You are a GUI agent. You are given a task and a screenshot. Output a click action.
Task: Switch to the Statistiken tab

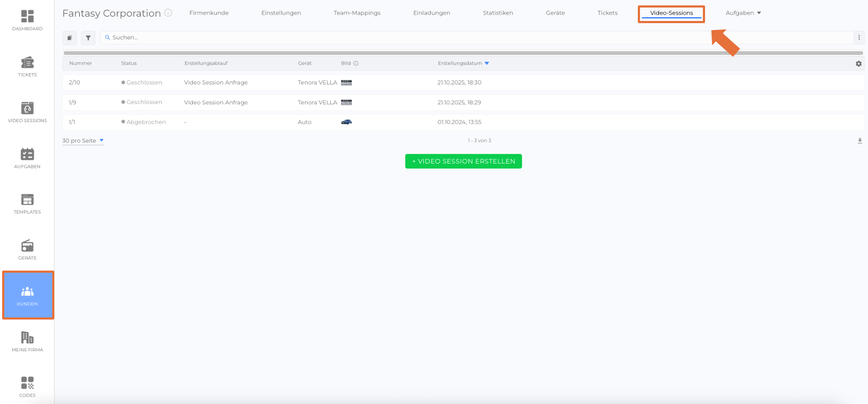[x=497, y=13]
